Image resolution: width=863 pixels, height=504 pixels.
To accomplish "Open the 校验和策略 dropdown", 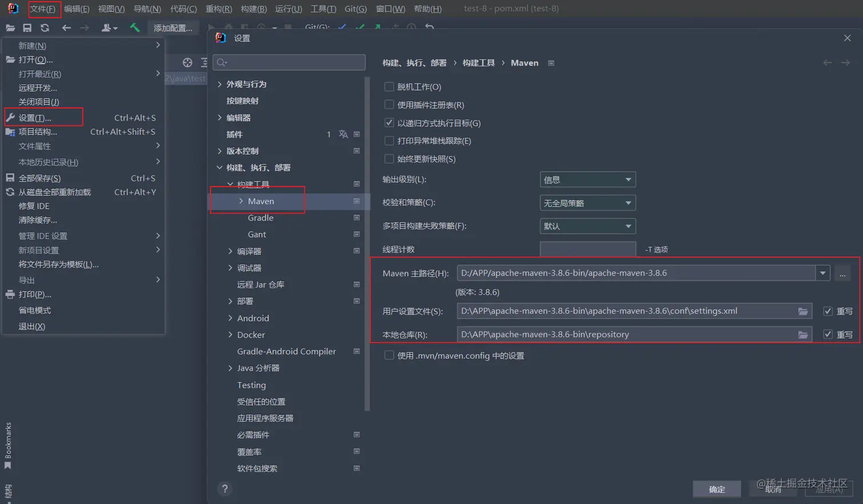I will coord(587,203).
